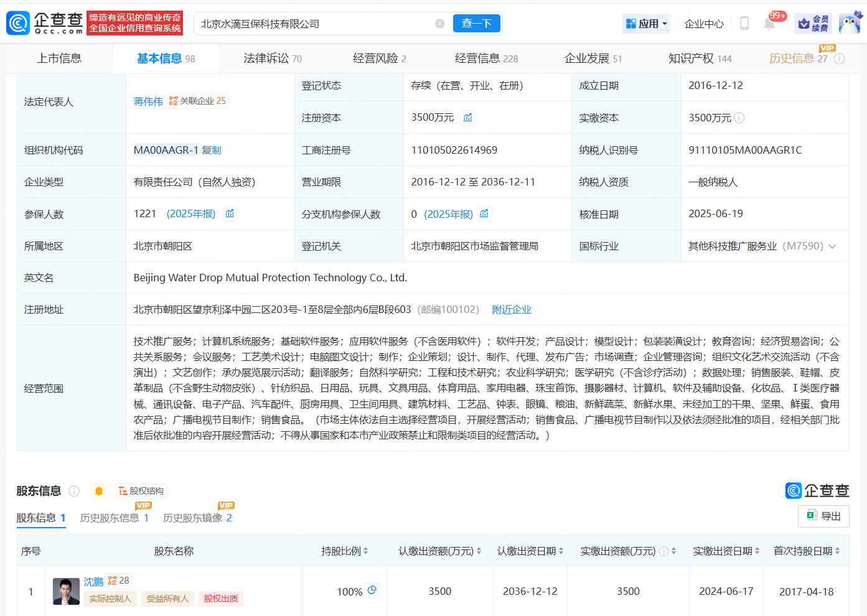Screen dimensions: 867x616
Task: Sort by 实缴出资日期 column
Action: tap(757, 551)
